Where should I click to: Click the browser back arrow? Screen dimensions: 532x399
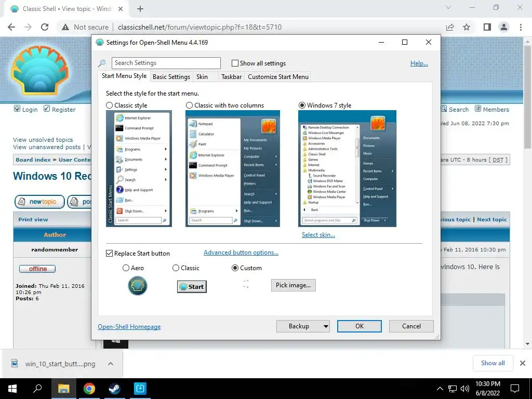[x=11, y=27]
